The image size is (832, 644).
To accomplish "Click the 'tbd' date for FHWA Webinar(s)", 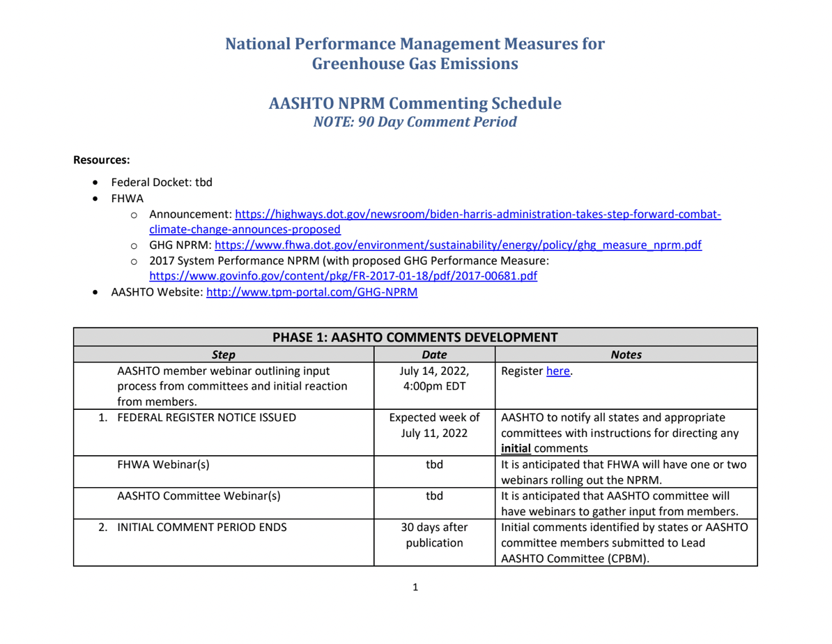I will coord(434,465).
